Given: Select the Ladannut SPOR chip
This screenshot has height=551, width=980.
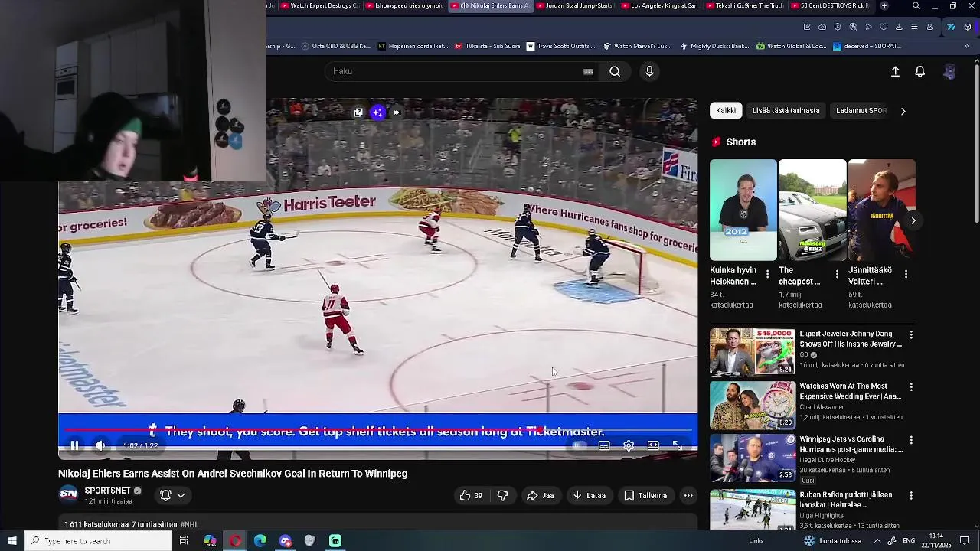Looking at the screenshot, I should (x=861, y=111).
